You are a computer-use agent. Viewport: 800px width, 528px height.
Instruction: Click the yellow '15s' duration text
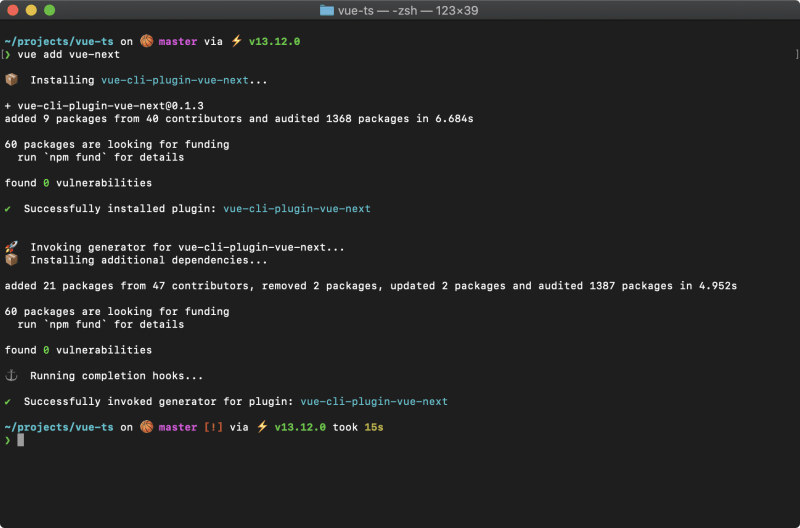pos(374,427)
